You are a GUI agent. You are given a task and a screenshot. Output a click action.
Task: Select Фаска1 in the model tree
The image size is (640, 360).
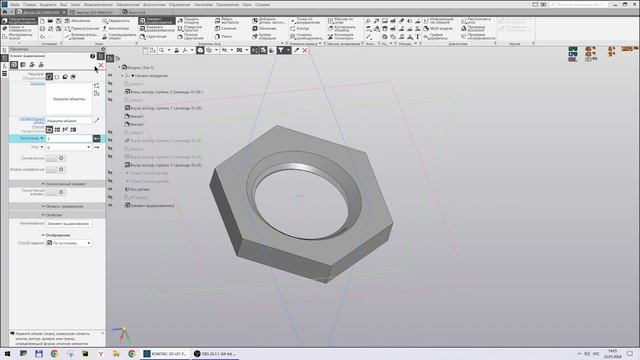[134, 116]
